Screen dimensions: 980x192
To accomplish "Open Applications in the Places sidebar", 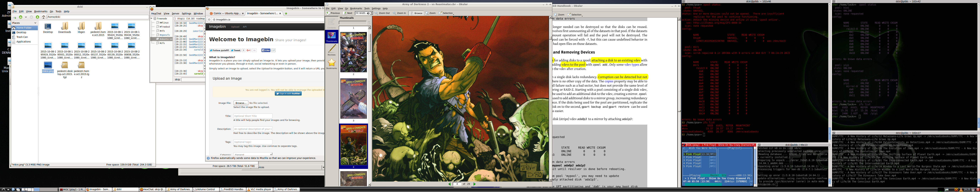I will click(24, 42).
